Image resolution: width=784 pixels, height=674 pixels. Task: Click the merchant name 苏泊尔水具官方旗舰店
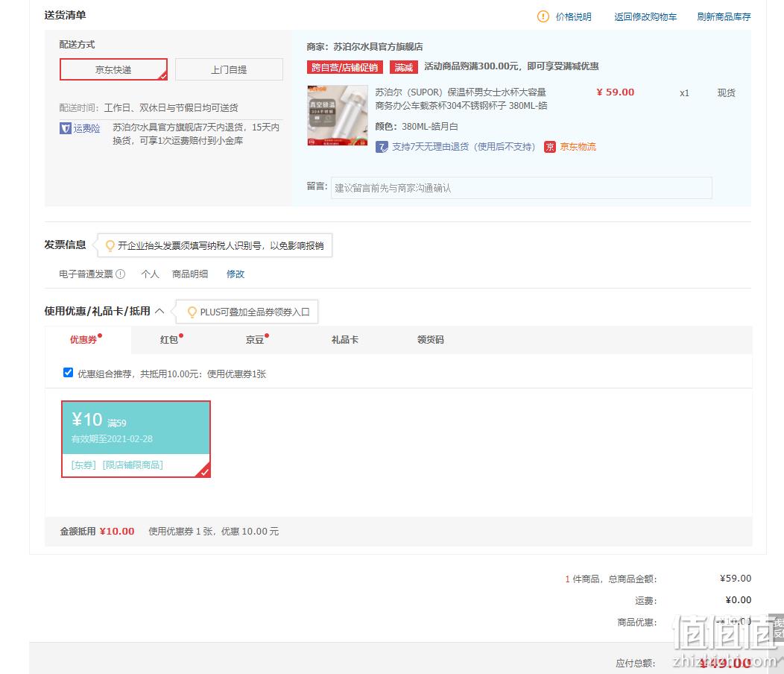click(x=378, y=46)
